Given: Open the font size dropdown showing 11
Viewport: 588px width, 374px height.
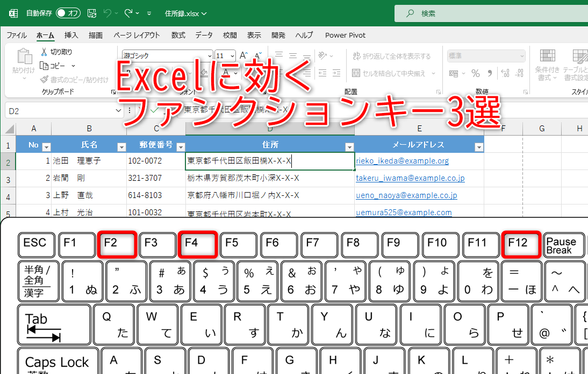Looking at the screenshot, I should tap(233, 56).
